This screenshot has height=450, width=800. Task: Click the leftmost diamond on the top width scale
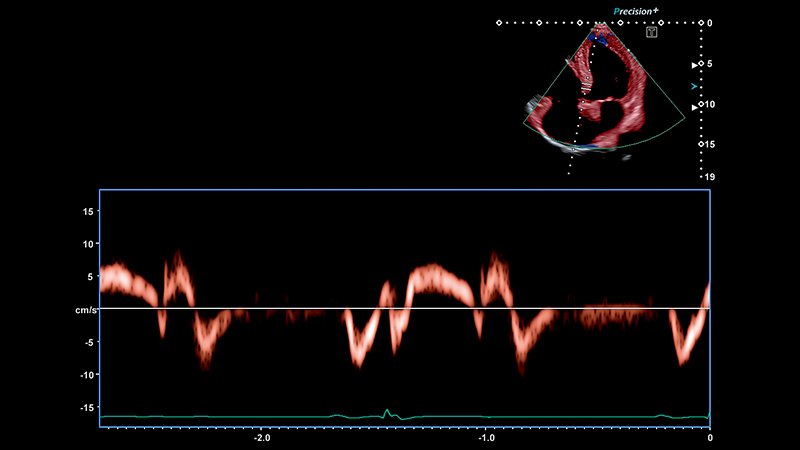tap(499, 22)
